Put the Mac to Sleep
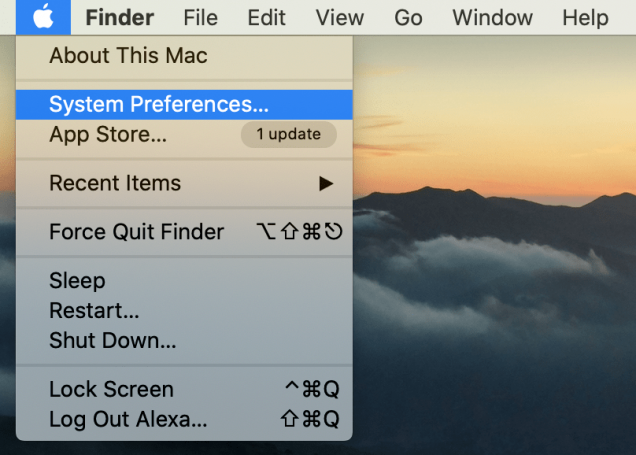 (x=184, y=281)
